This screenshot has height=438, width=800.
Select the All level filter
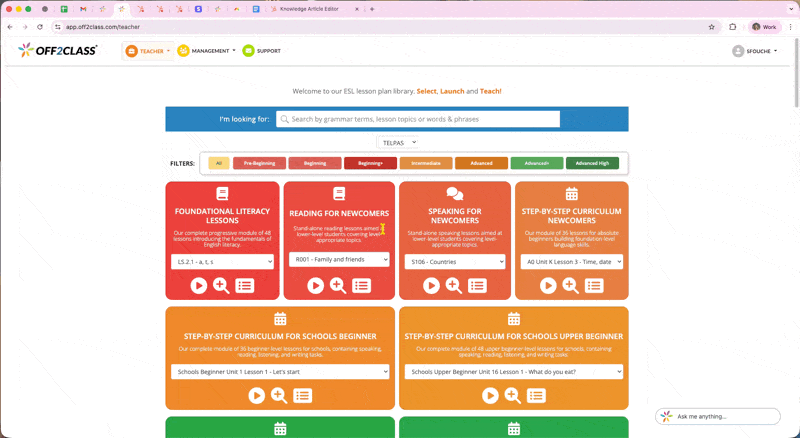218,163
